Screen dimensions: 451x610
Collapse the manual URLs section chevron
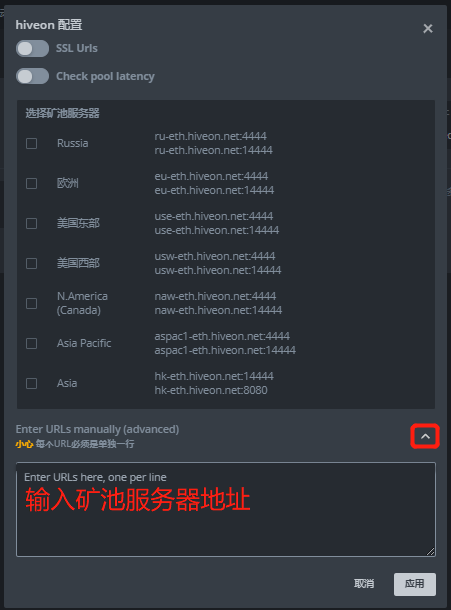[x=425, y=436]
